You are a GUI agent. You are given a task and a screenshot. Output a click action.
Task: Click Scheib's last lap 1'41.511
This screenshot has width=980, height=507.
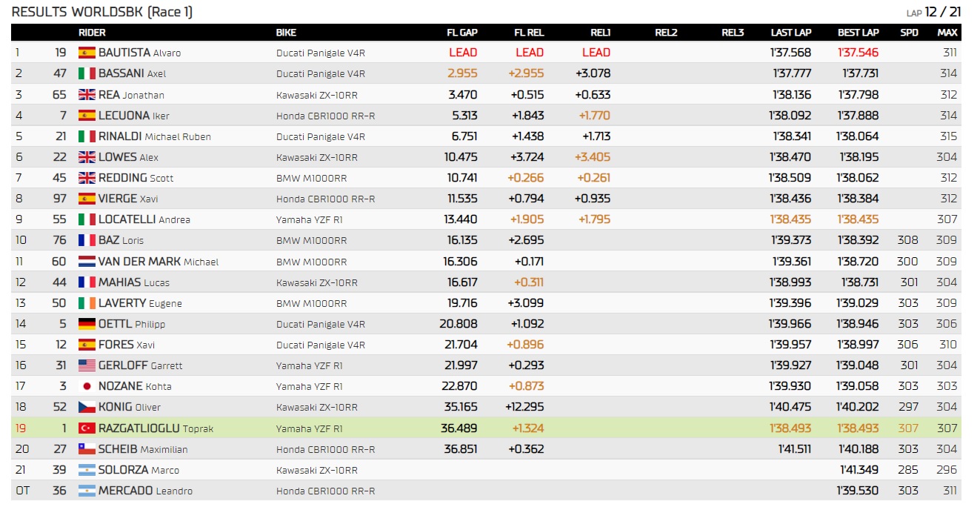point(795,449)
